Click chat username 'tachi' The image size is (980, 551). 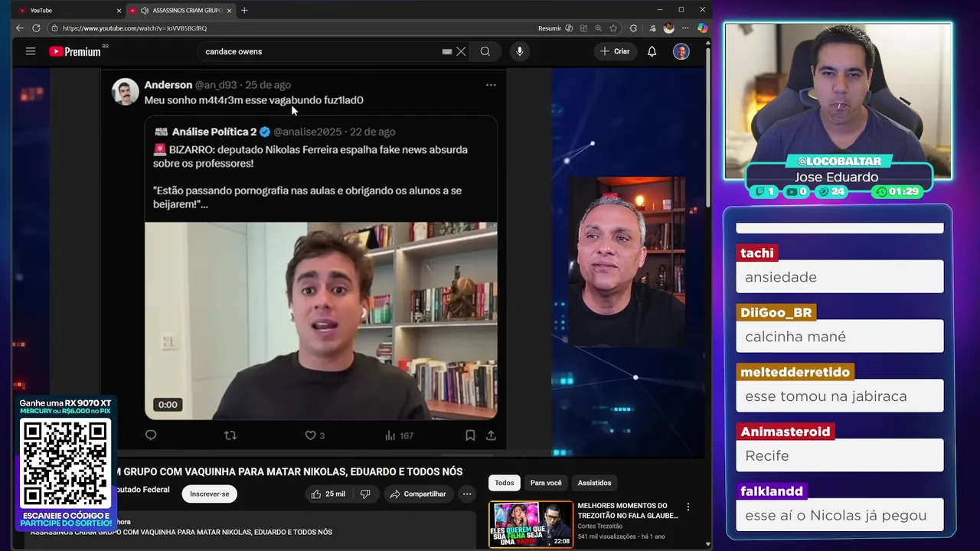coord(757,253)
